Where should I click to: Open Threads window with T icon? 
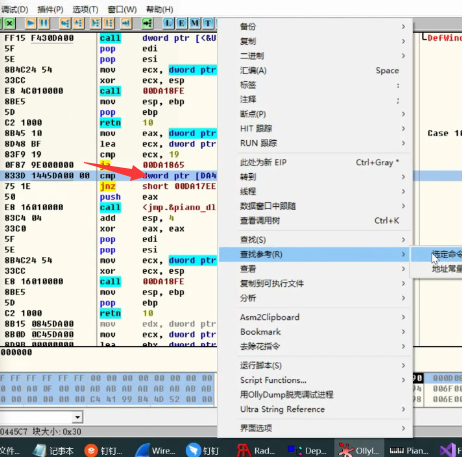[208, 23]
